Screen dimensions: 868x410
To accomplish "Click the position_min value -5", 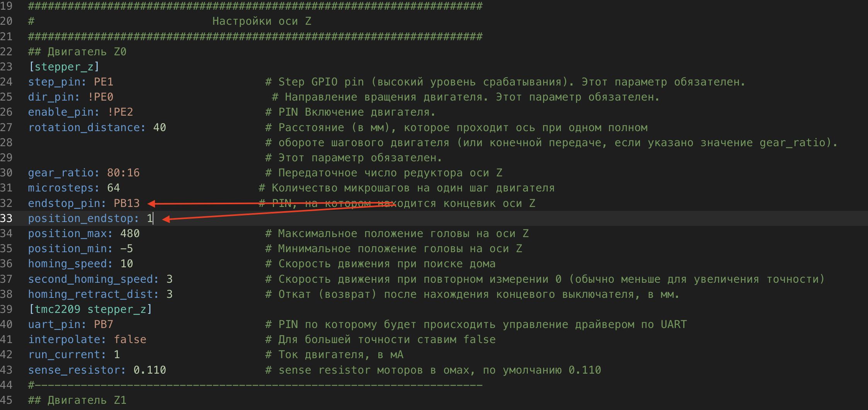I will pos(127,249).
